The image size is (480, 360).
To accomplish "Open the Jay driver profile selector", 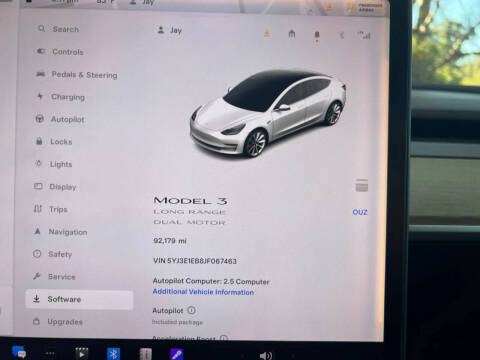I will [x=169, y=30].
